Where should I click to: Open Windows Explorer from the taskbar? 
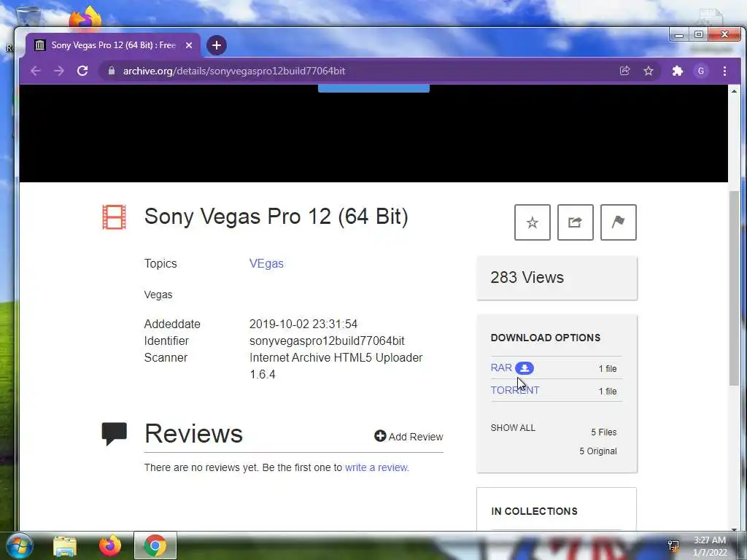[x=65, y=546]
